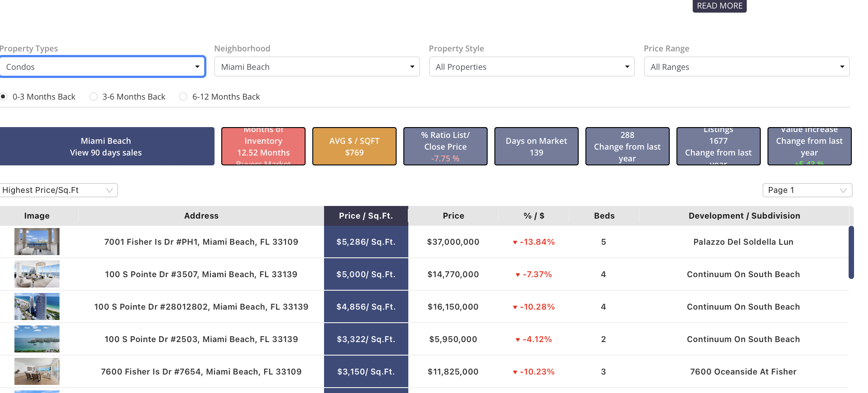Click the $5,286/ Sq.Ft. cell
The image size is (868, 393).
click(x=366, y=242)
